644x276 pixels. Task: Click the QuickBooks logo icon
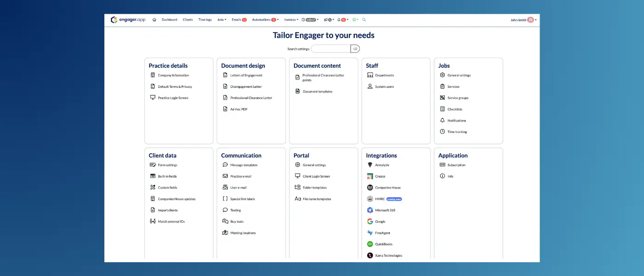coord(370,244)
